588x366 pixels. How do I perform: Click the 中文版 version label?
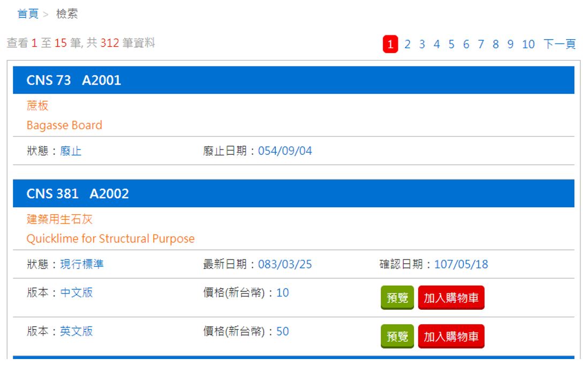pyautogui.click(x=77, y=293)
